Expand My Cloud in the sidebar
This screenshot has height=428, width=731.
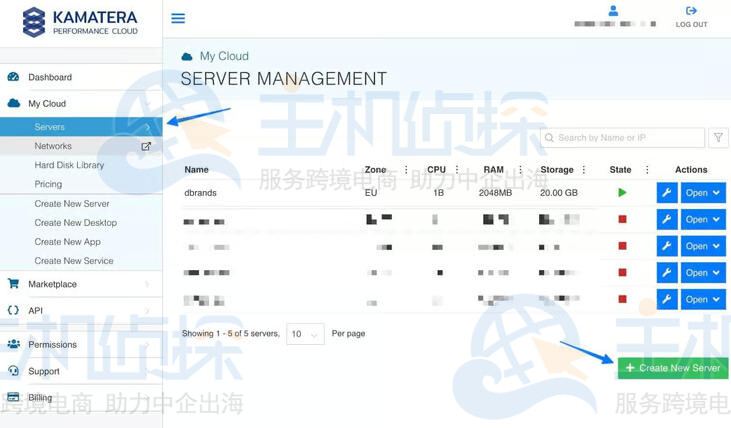pos(47,104)
